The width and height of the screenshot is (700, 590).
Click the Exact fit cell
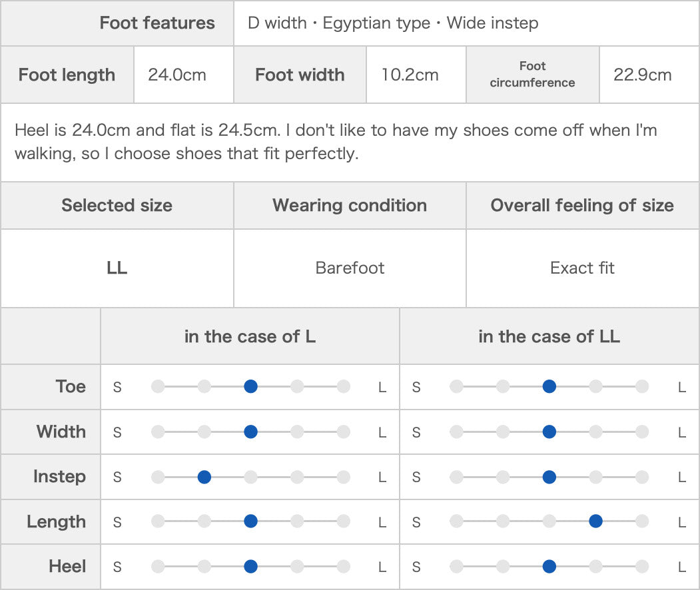pyautogui.click(x=583, y=268)
